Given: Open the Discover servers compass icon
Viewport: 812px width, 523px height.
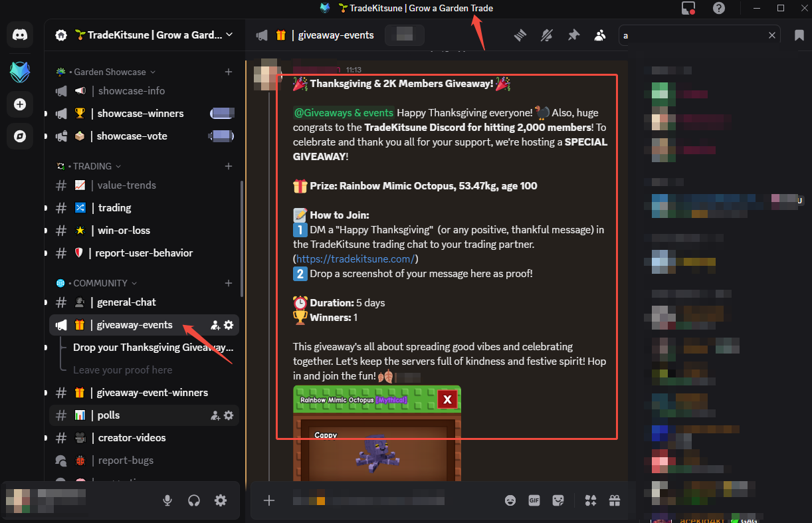Looking at the screenshot, I should point(20,136).
